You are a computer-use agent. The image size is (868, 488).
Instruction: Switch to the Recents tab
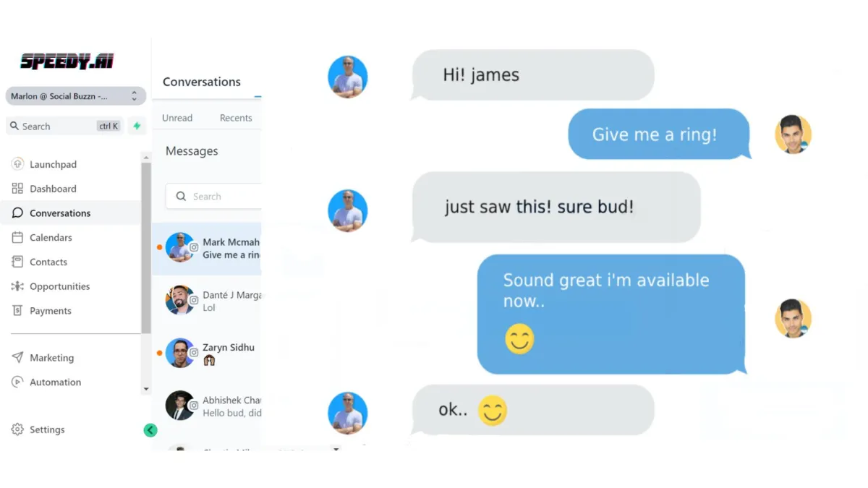point(236,118)
